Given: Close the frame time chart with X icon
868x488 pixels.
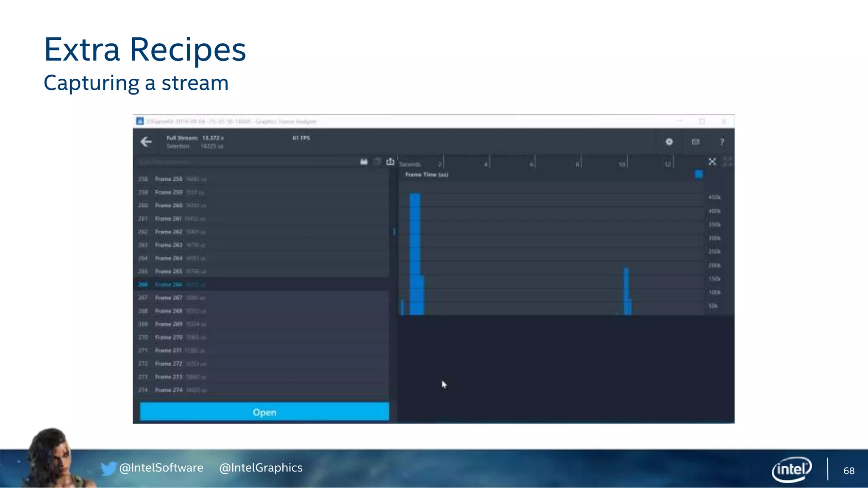Looking at the screenshot, I should tap(712, 161).
